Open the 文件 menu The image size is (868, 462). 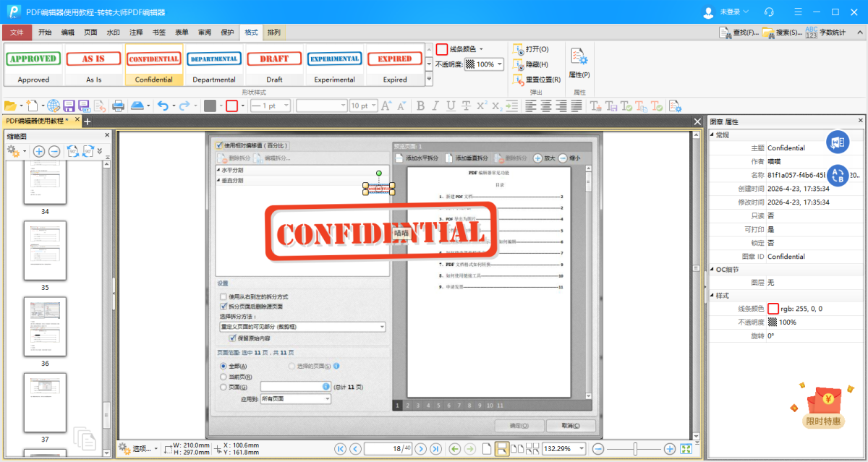(17, 33)
